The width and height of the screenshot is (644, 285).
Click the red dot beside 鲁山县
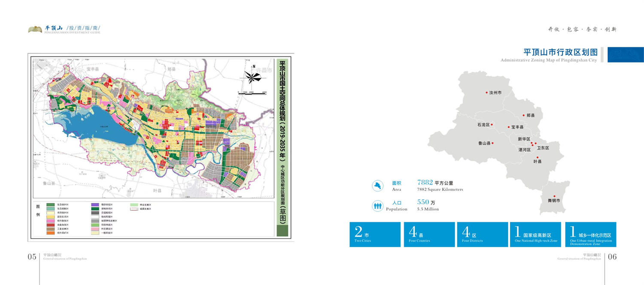(493, 143)
